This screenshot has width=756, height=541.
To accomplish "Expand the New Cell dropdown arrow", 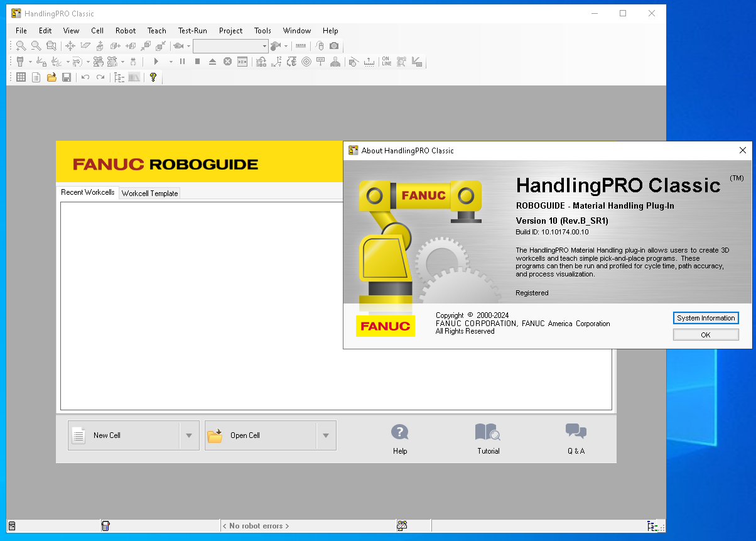I will 189,435.
